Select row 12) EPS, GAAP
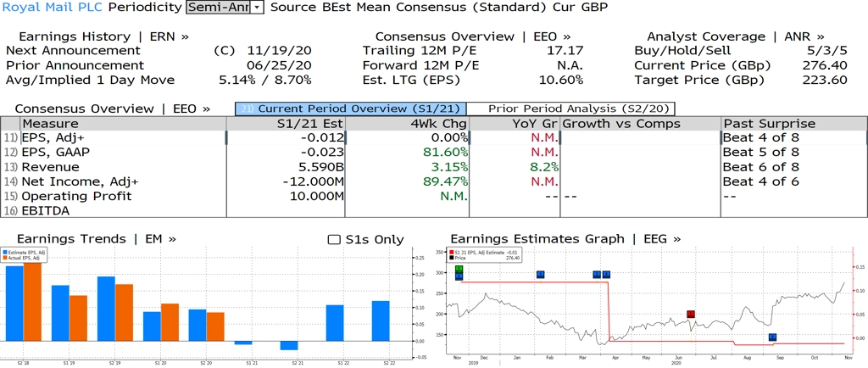868x368 pixels. [434, 152]
